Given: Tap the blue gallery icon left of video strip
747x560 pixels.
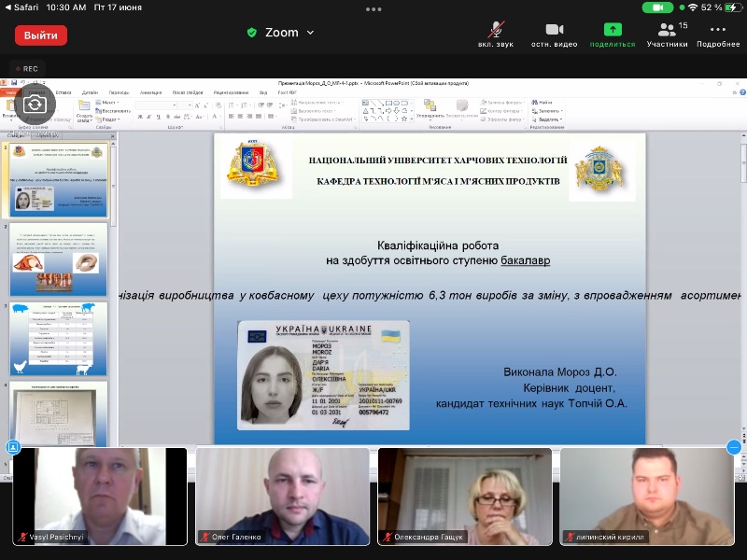Looking at the screenshot, I should click(x=12, y=447).
